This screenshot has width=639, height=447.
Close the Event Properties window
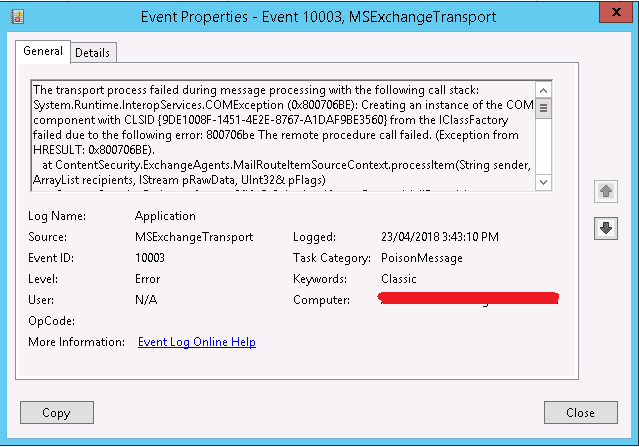click(615, 12)
